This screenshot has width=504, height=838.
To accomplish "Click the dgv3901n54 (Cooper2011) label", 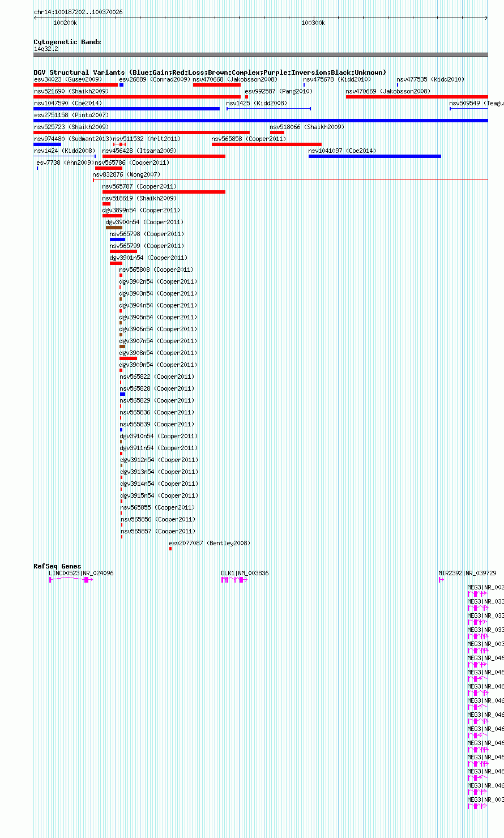I will pyautogui.click(x=148, y=258).
